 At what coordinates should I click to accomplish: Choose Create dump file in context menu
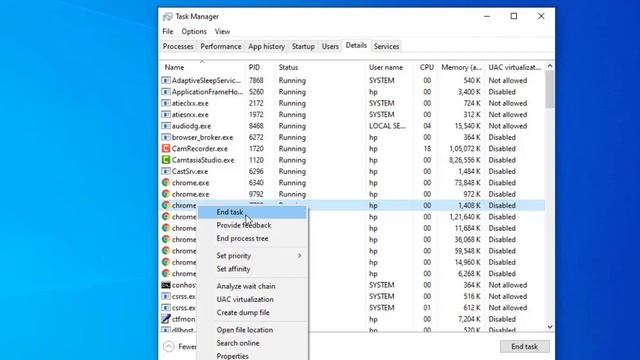click(252, 312)
